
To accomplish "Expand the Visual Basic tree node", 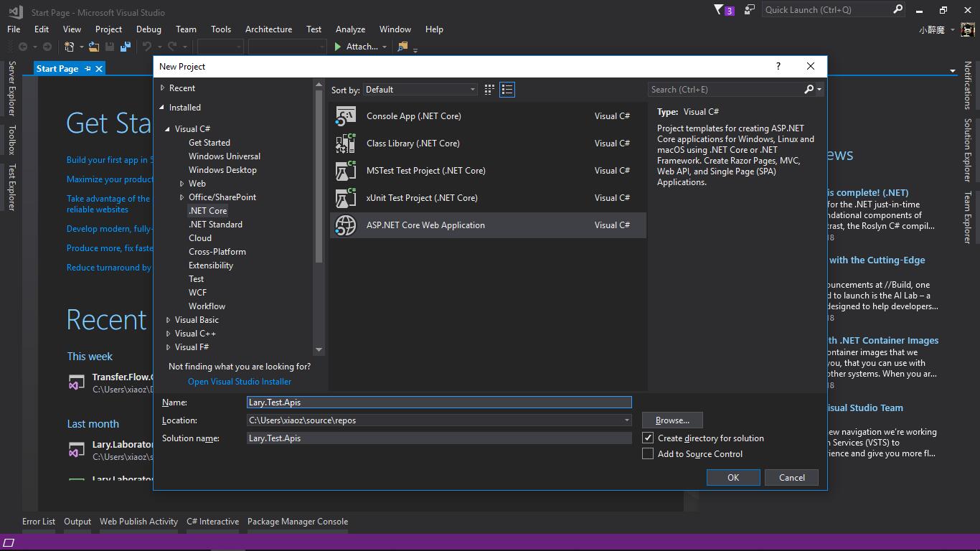I will [169, 320].
